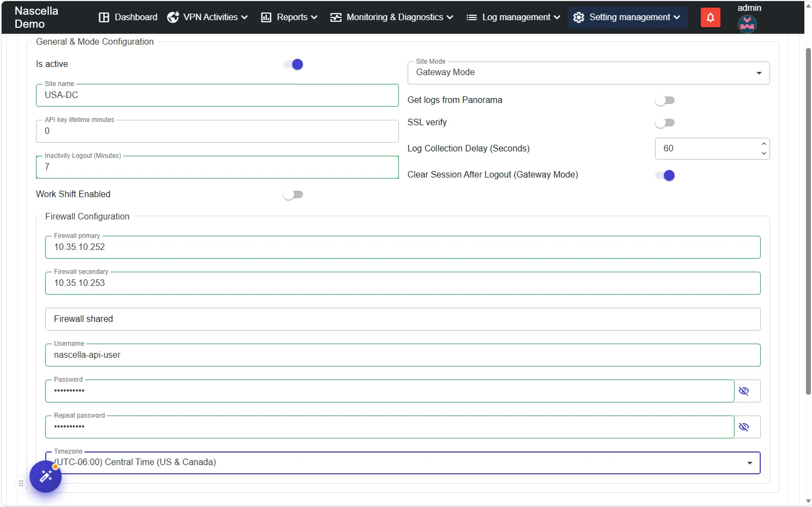Open the Timezone dropdown arrow
Screen dimensions: 812x507
coord(750,463)
